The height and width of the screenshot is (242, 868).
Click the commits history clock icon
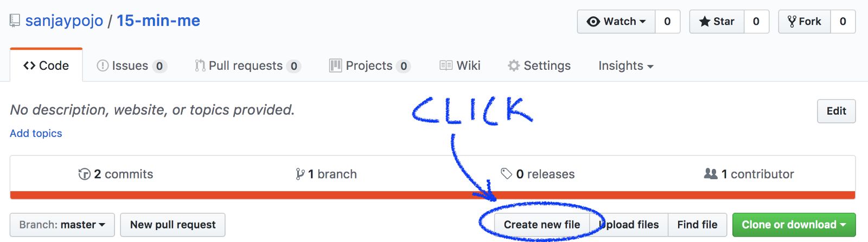pos(84,174)
